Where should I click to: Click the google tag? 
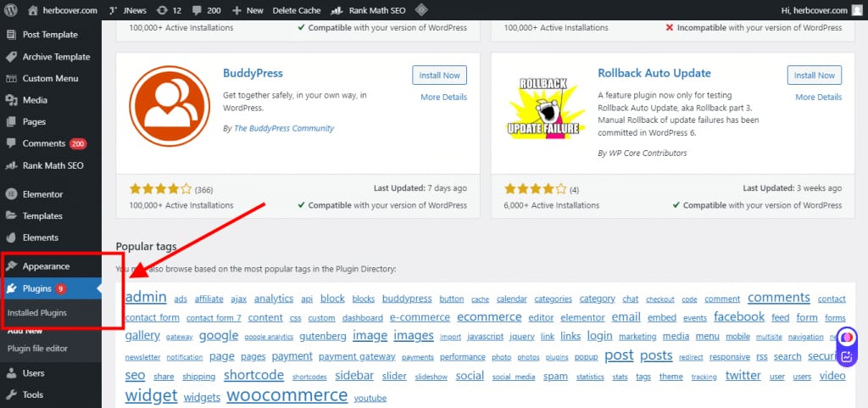tap(219, 336)
